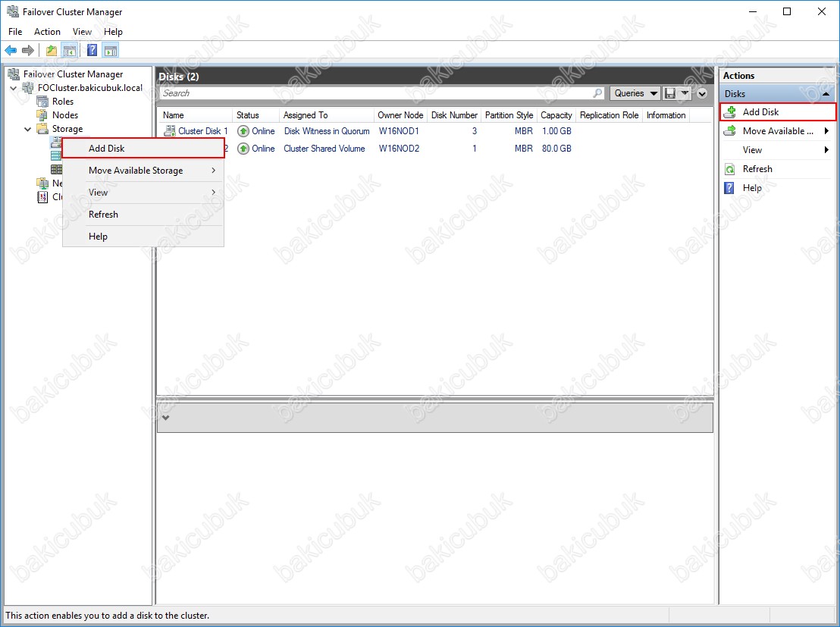Click the round chevron expand button near Queries
The image size is (840, 627).
point(702,94)
